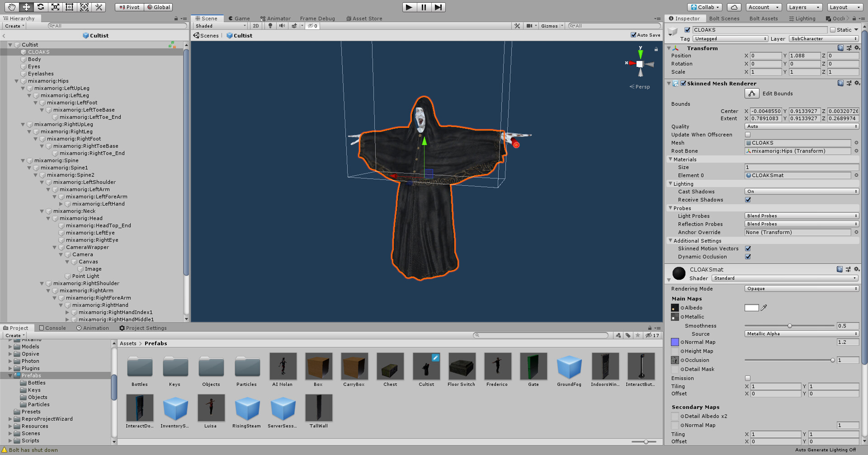Screen dimensions: 868x455
Task: Toggle the Auto Save checkbox
Action: tap(634, 35)
